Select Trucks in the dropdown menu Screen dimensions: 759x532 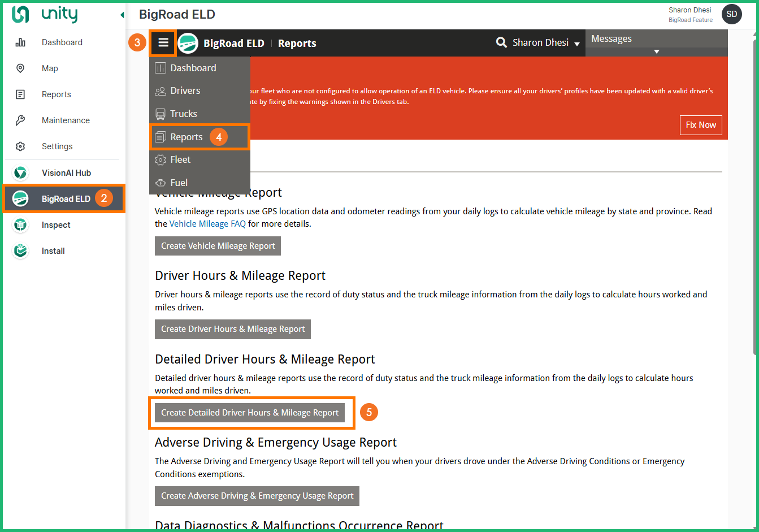coord(184,114)
